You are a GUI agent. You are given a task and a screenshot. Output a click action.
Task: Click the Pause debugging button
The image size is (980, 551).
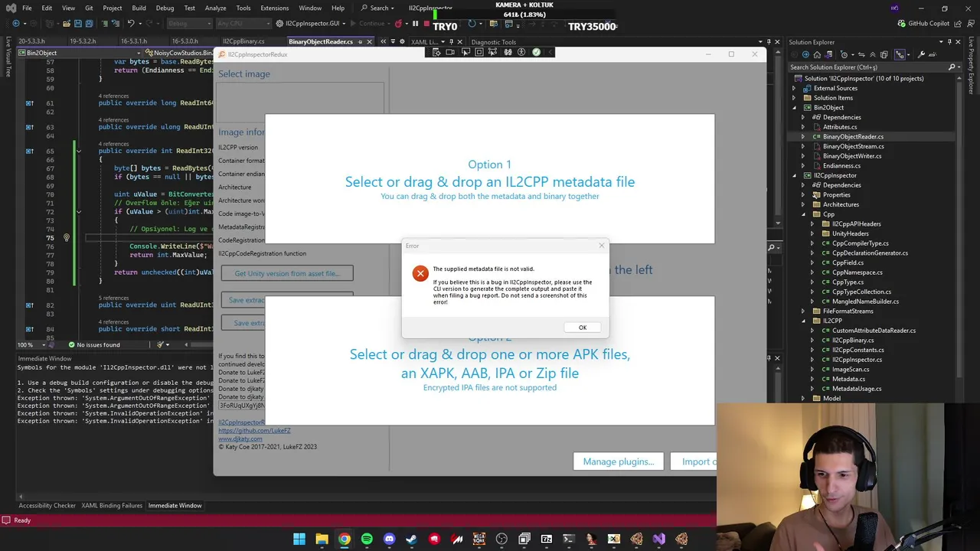[415, 24]
